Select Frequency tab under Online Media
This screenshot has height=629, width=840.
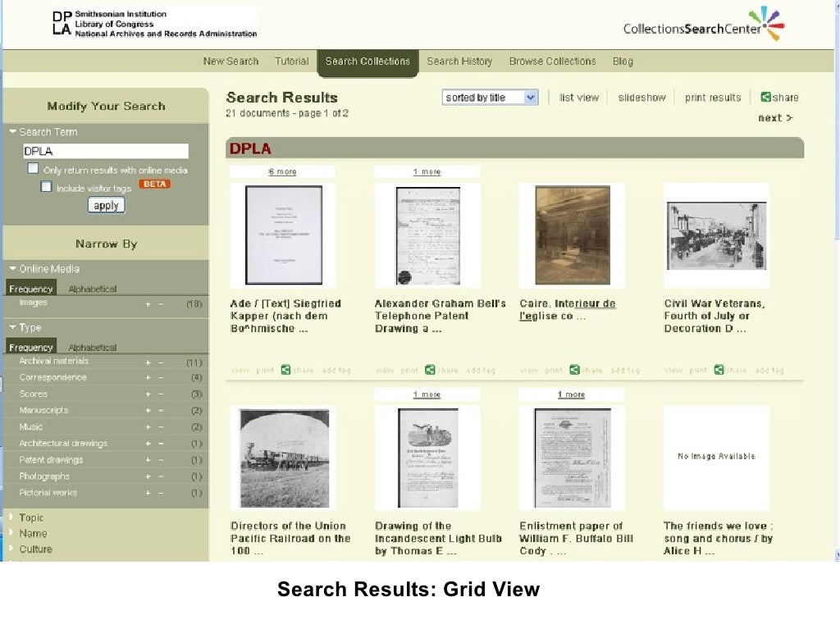click(x=30, y=288)
